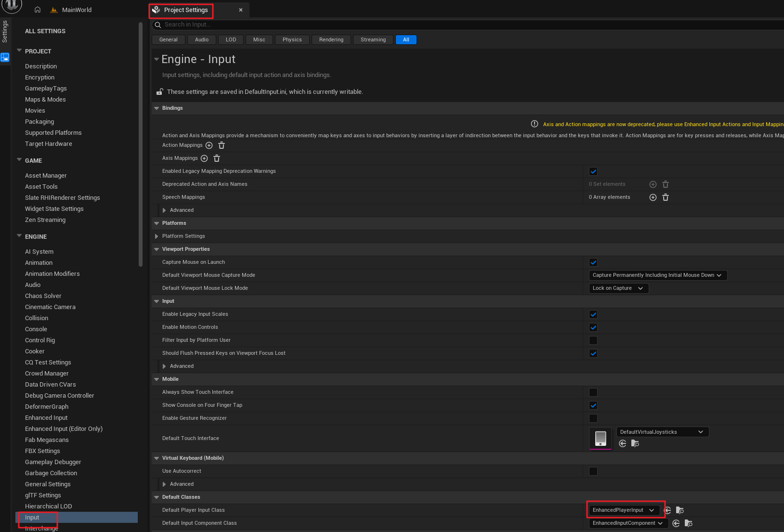The width and height of the screenshot is (784, 532).
Task: Uncheck Capture Mouse on Launch
Action: click(593, 262)
